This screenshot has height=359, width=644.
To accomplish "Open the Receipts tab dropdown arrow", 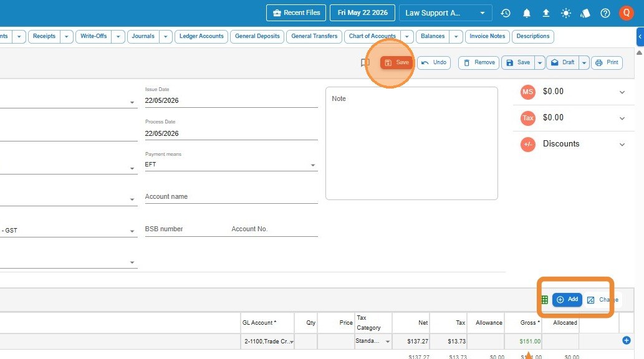I will pyautogui.click(x=67, y=36).
